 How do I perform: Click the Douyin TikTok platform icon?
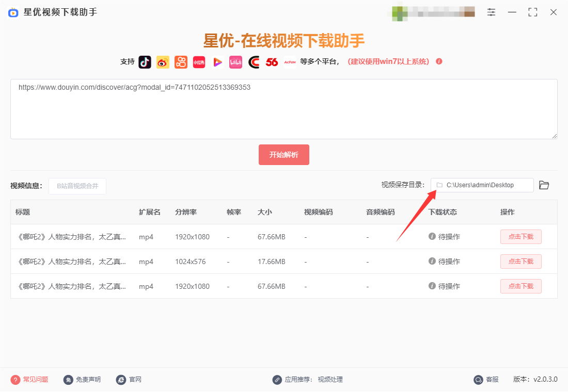click(x=145, y=62)
